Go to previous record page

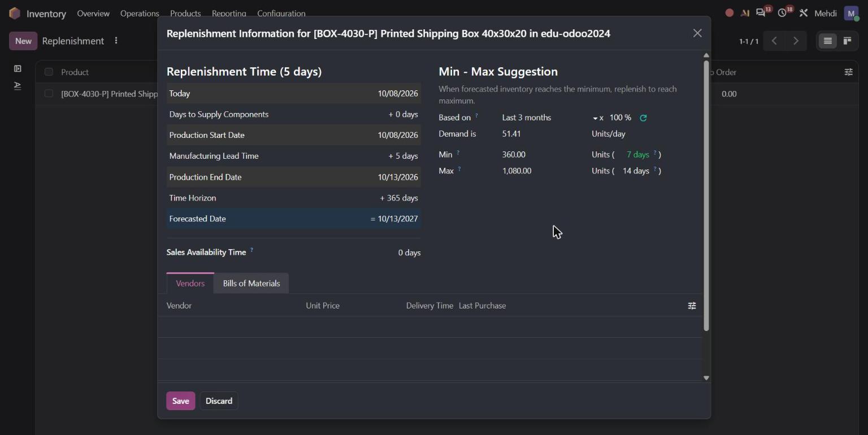[x=774, y=41]
